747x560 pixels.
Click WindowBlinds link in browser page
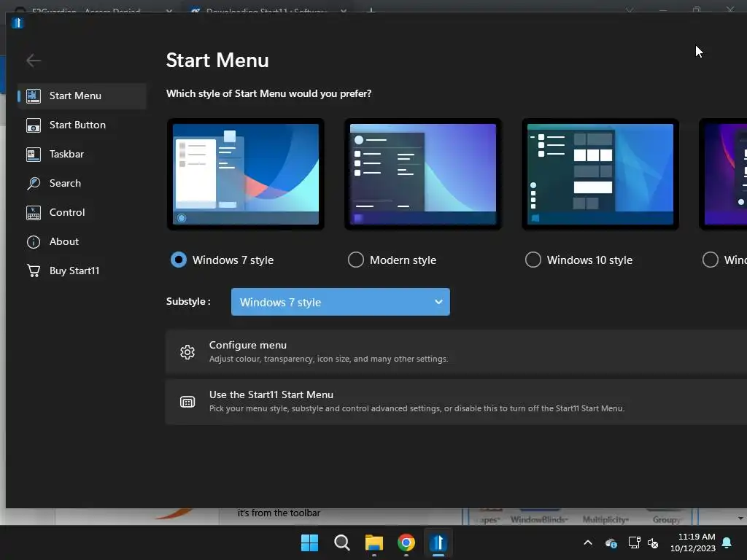[x=538, y=519]
